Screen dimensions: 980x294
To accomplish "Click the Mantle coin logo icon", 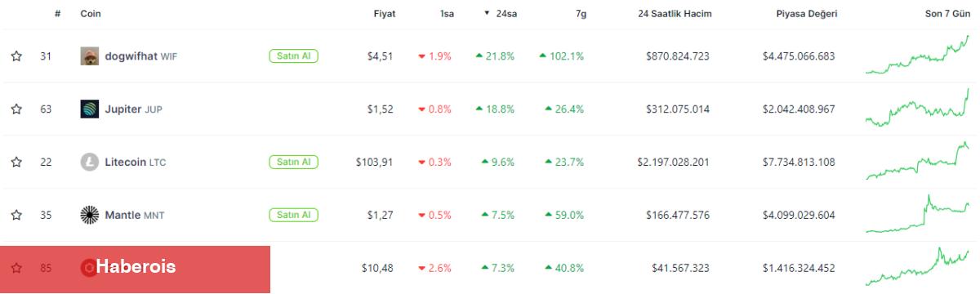I will tap(90, 216).
